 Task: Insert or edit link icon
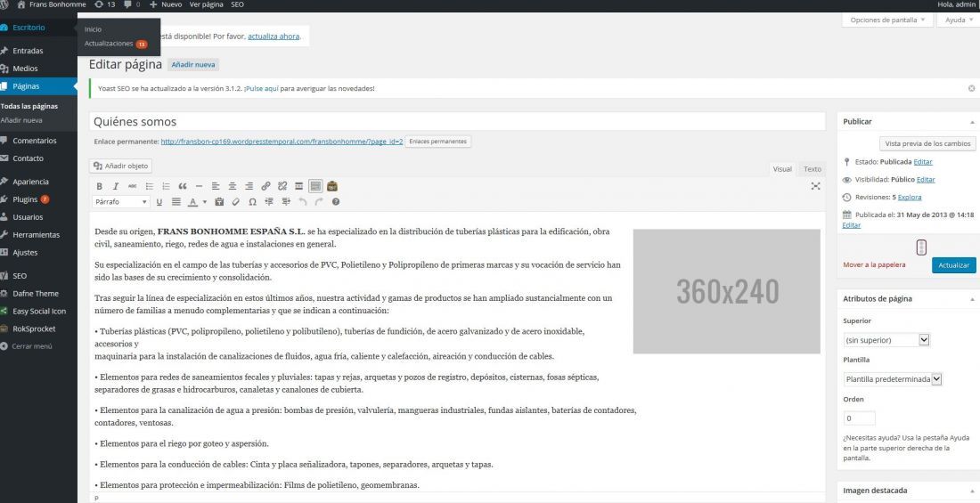265,186
